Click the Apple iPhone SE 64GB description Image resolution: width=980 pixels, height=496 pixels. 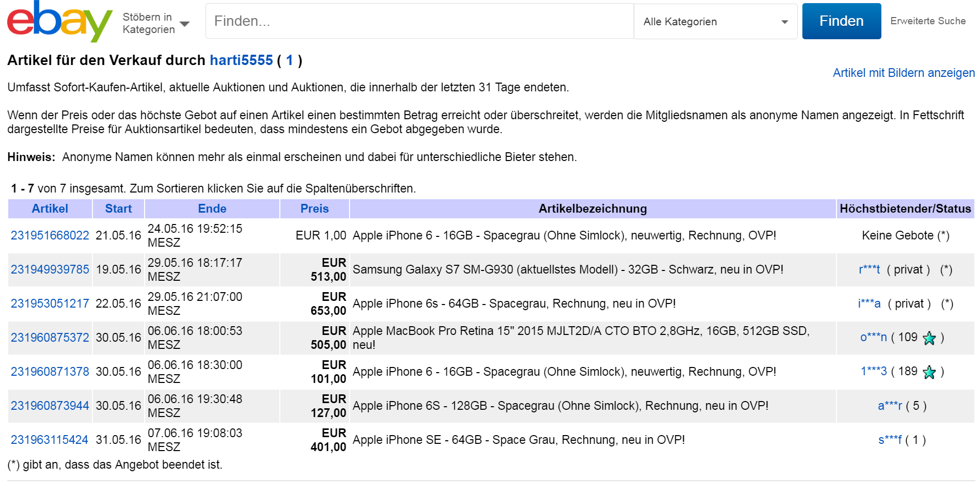tap(519, 440)
